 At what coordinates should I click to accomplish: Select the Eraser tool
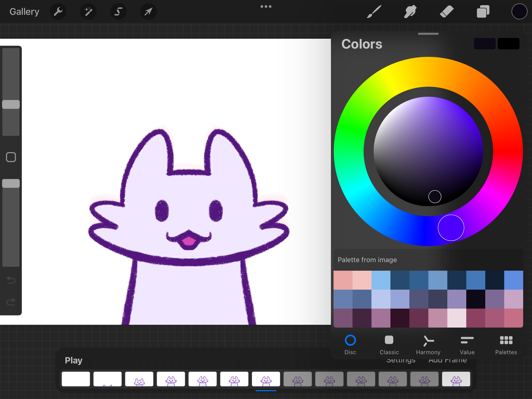(447, 11)
